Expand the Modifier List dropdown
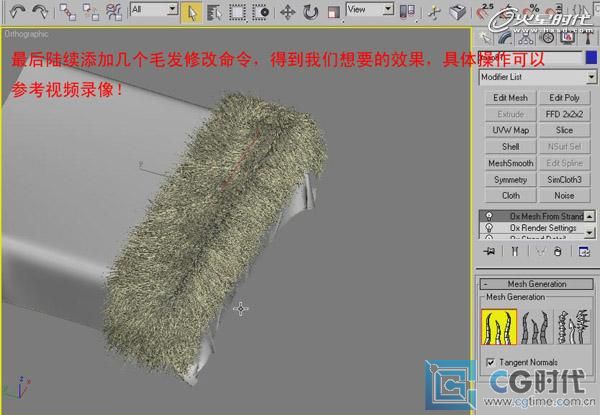Image resolution: width=600 pixels, height=415 pixels. (537, 77)
